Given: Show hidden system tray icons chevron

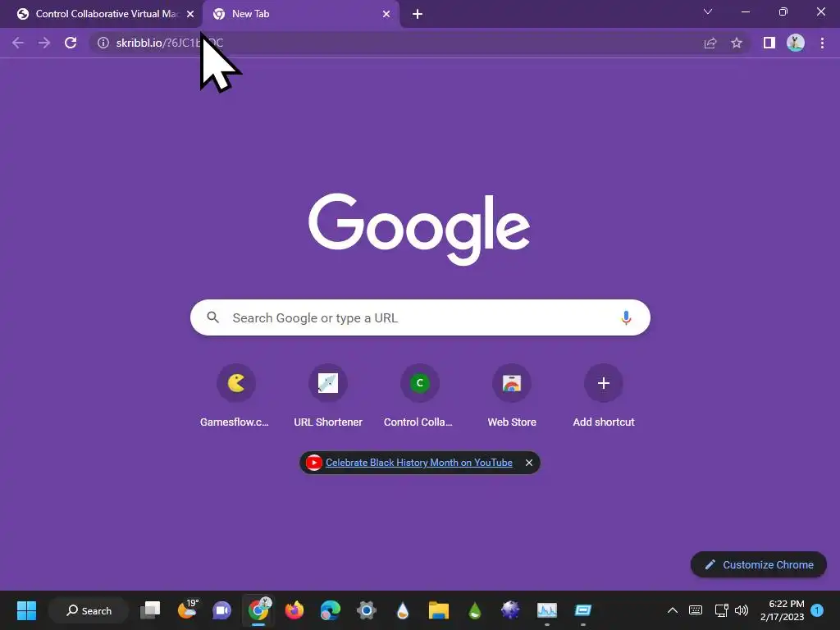Looking at the screenshot, I should pos(673,610).
